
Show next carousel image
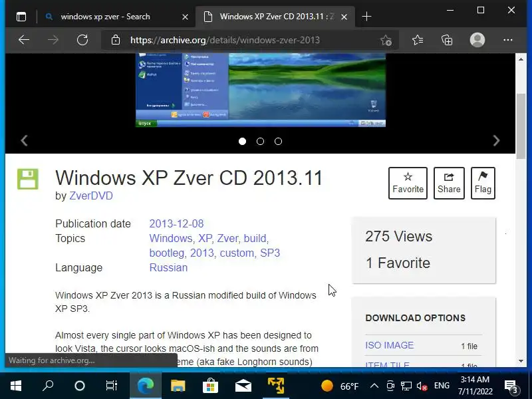[496, 140]
